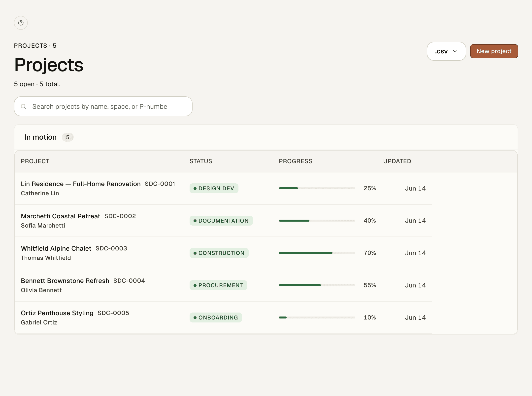Click the SDC-0004 project number
This screenshot has width=532, height=396.
point(129,281)
